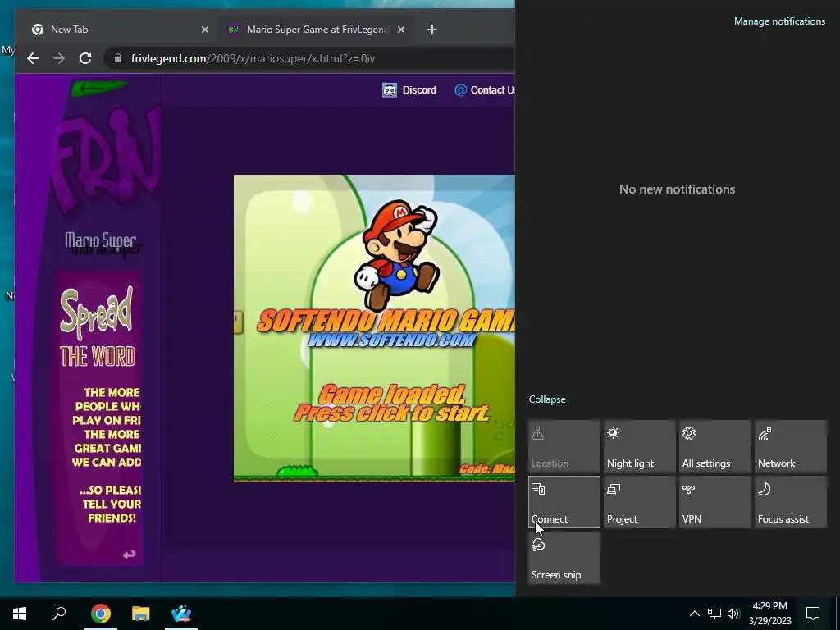
Task: Click the green back arrow on Friv page
Action: point(98,89)
